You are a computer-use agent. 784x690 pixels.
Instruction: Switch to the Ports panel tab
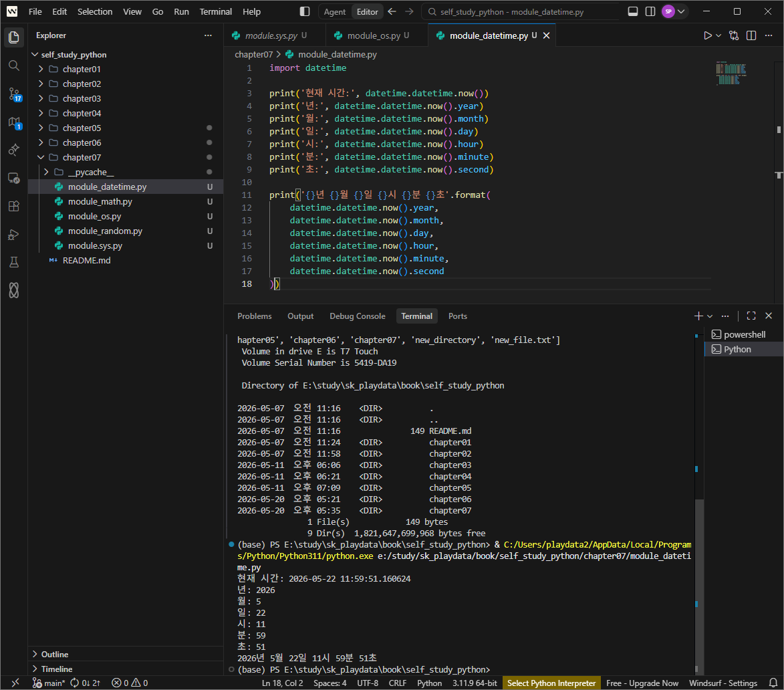click(x=457, y=316)
